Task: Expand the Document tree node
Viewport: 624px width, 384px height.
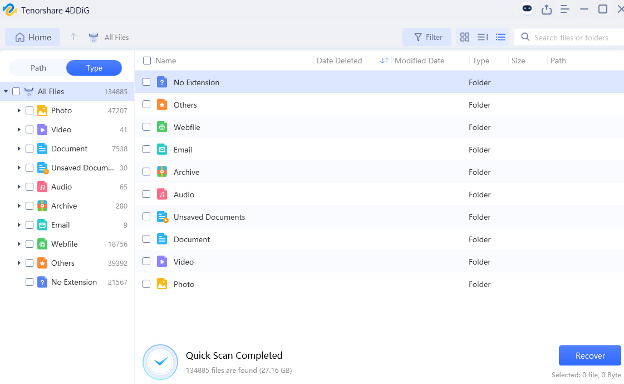Action: click(19, 148)
